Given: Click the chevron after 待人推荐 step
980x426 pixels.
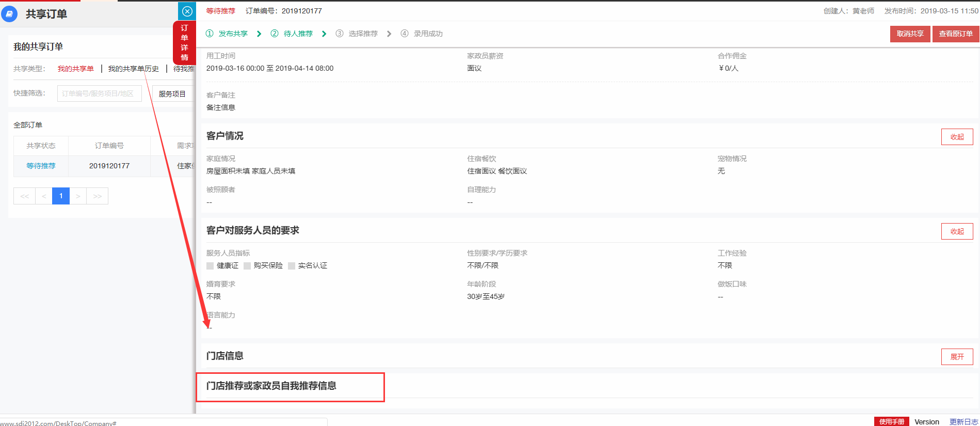Looking at the screenshot, I should (324, 34).
